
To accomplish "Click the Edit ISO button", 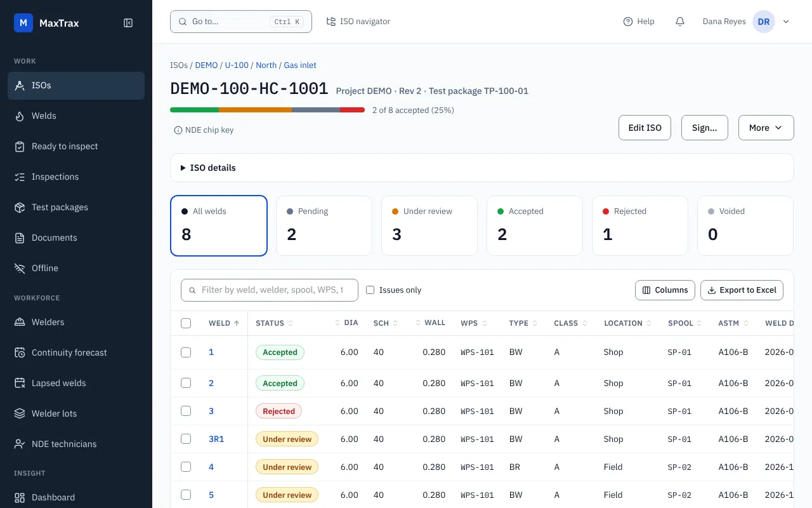I will (645, 128).
